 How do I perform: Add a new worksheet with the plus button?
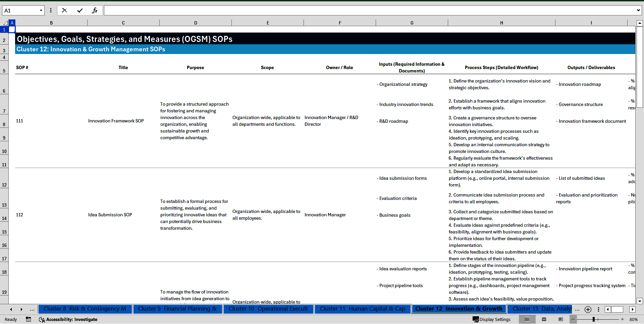click(x=588, y=309)
